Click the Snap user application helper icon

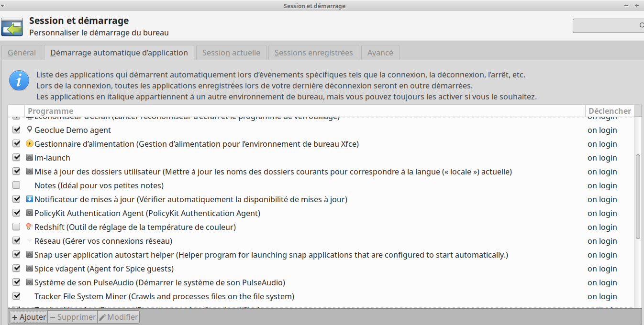tap(30, 254)
